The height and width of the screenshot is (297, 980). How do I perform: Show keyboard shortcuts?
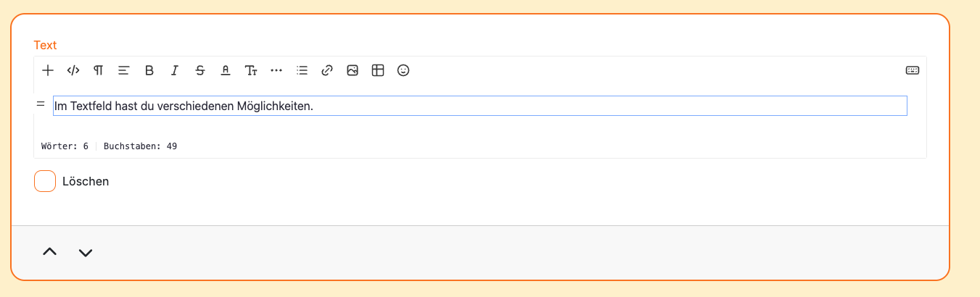tap(913, 70)
